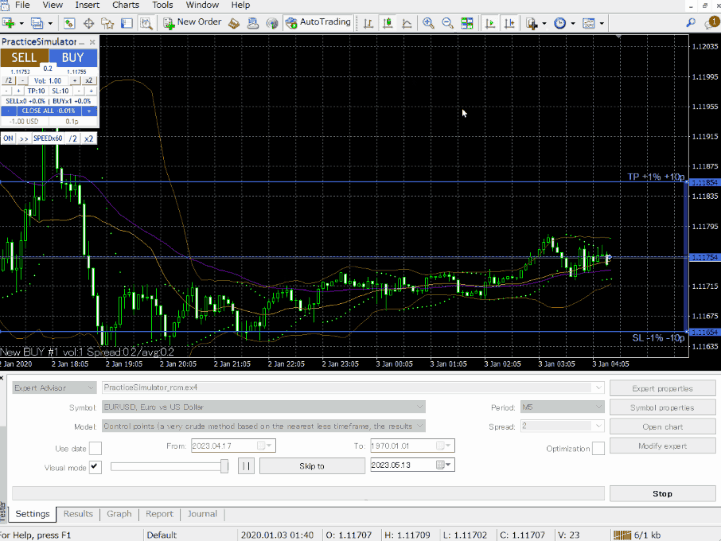Open the Profiles toolbar icon

coord(37,23)
